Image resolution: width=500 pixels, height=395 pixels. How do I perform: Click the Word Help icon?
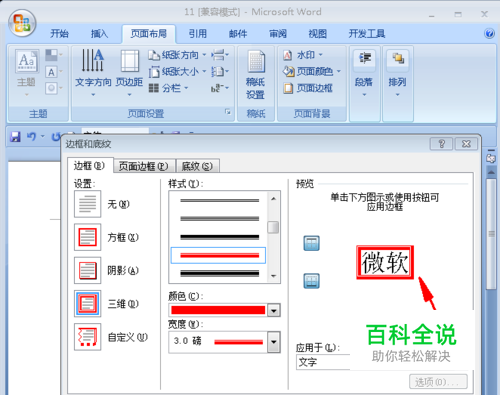point(489,33)
